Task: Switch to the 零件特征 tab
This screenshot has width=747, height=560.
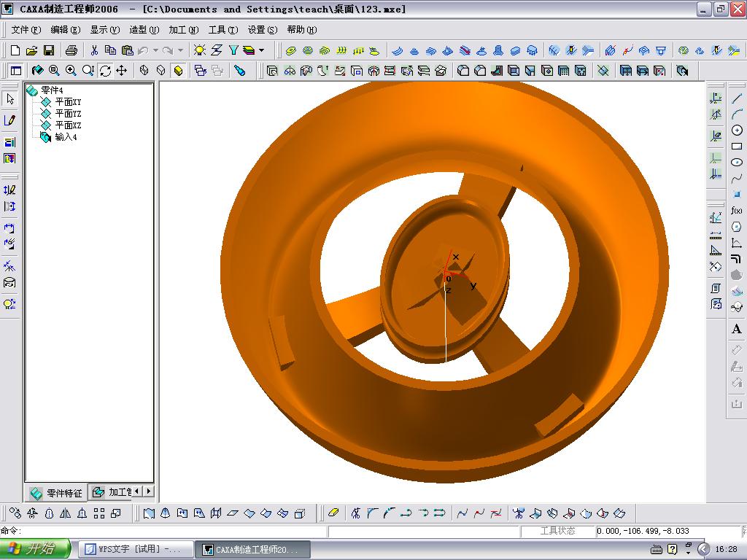Action: point(56,494)
